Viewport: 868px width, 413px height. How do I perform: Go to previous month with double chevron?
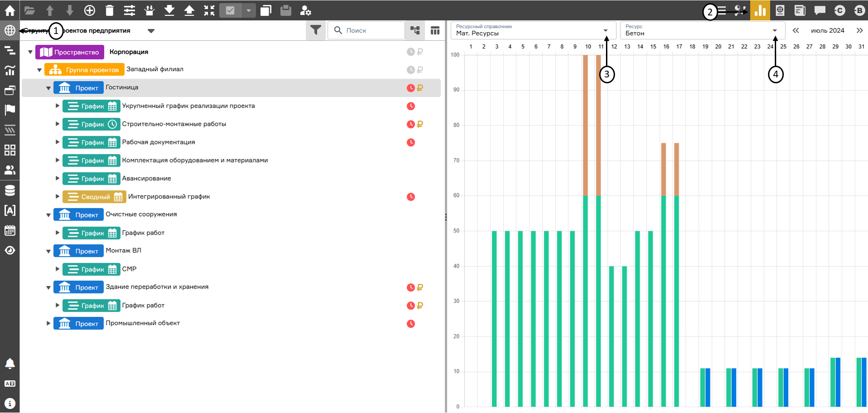pos(796,30)
